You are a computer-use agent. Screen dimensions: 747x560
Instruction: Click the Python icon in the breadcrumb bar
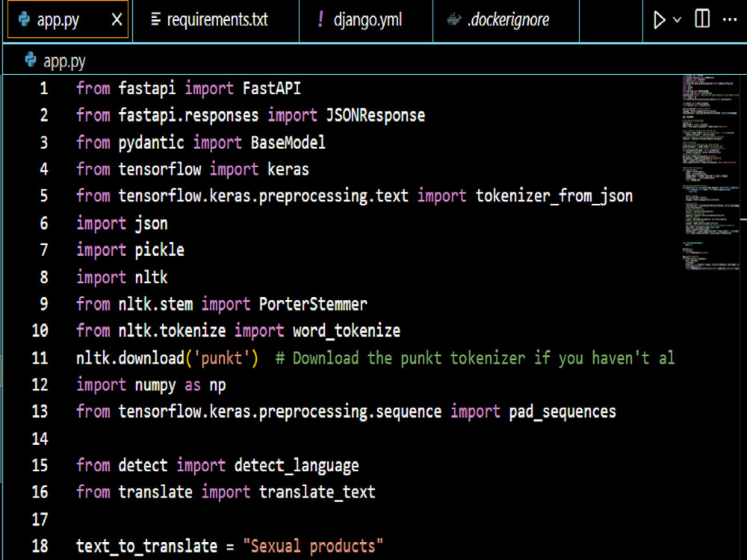pos(29,60)
